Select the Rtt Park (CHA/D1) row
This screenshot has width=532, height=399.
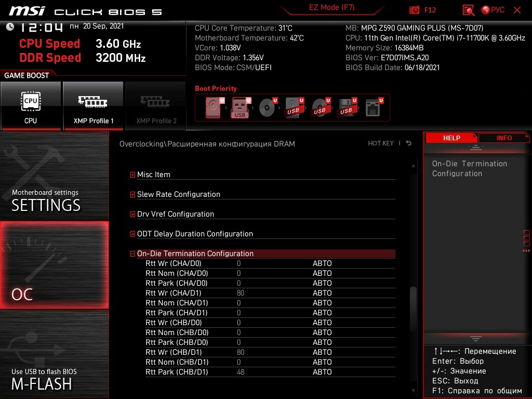[x=270, y=312]
